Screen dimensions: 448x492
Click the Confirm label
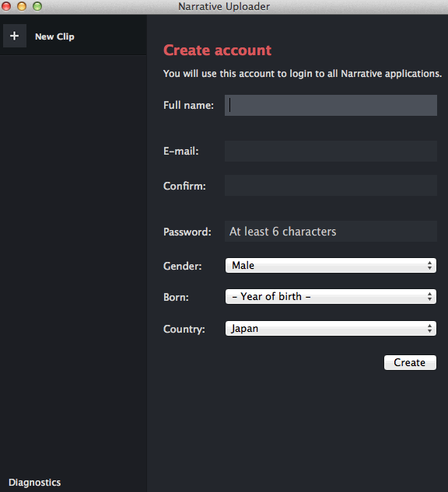[184, 186]
